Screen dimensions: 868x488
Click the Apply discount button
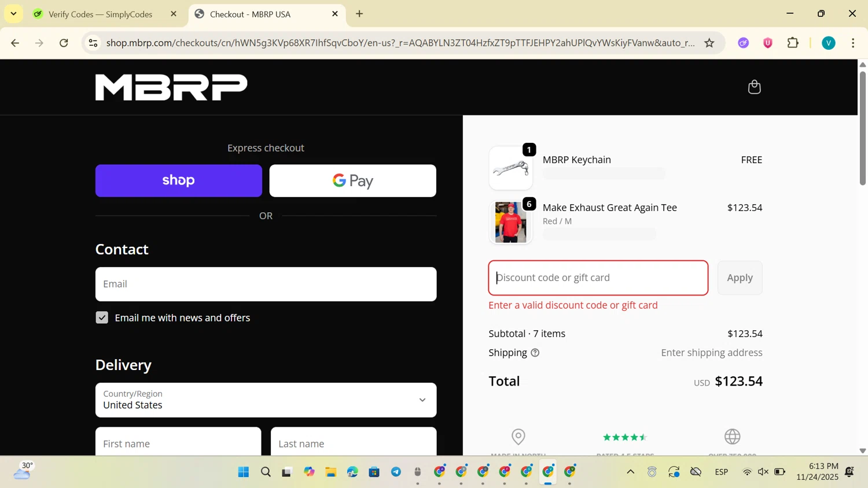(740, 278)
